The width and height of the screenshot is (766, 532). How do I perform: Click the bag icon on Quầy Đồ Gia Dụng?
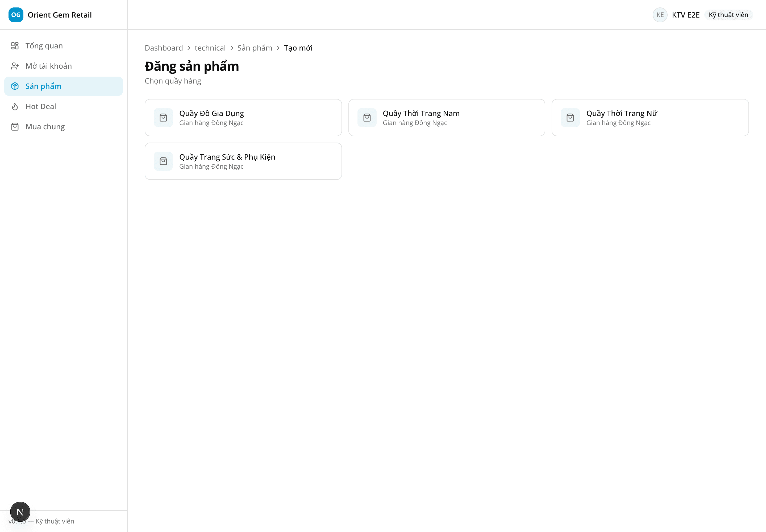pos(163,118)
